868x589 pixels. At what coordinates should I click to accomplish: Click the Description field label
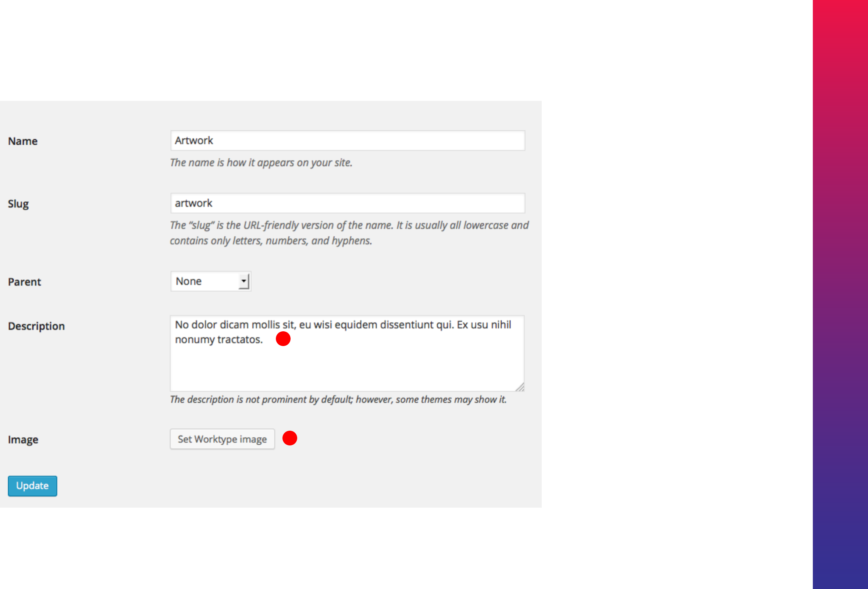pyautogui.click(x=36, y=326)
